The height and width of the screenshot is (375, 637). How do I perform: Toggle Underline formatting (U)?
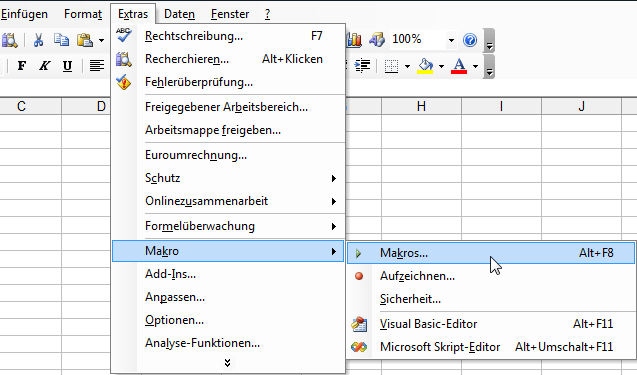click(x=67, y=65)
